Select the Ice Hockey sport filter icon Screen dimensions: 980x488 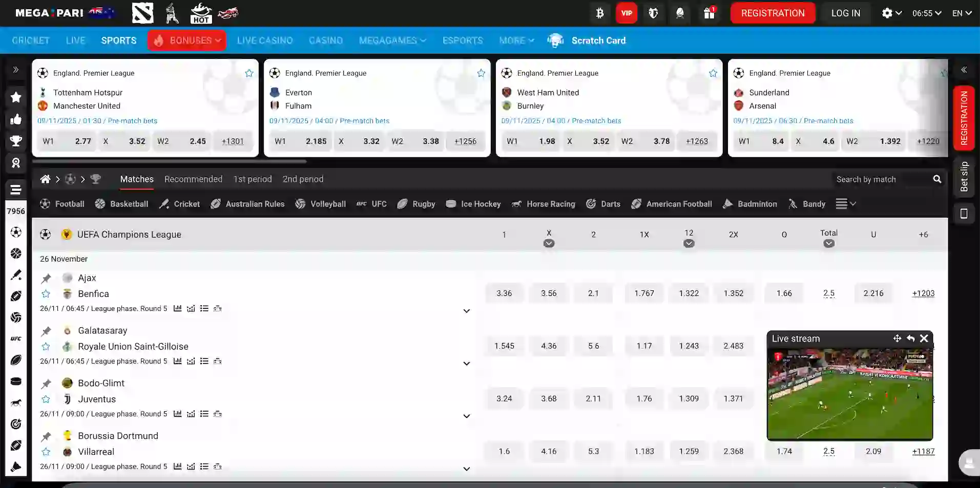pyautogui.click(x=451, y=204)
